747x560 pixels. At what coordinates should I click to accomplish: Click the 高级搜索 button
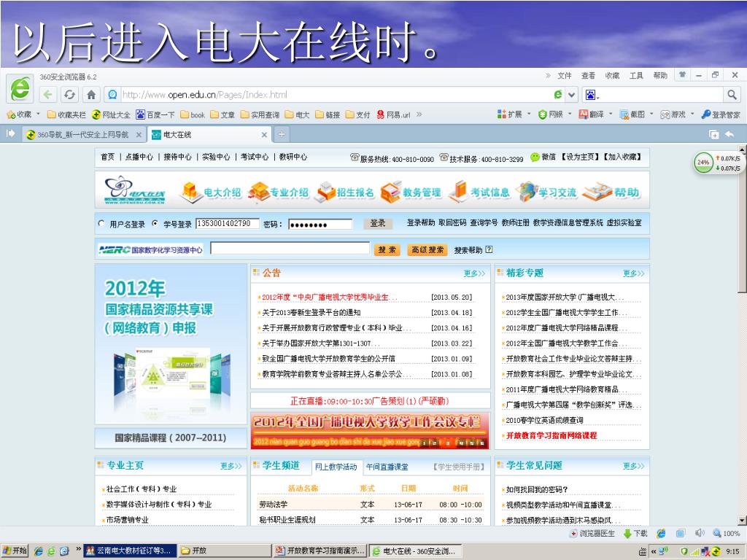(x=427, y=250)
